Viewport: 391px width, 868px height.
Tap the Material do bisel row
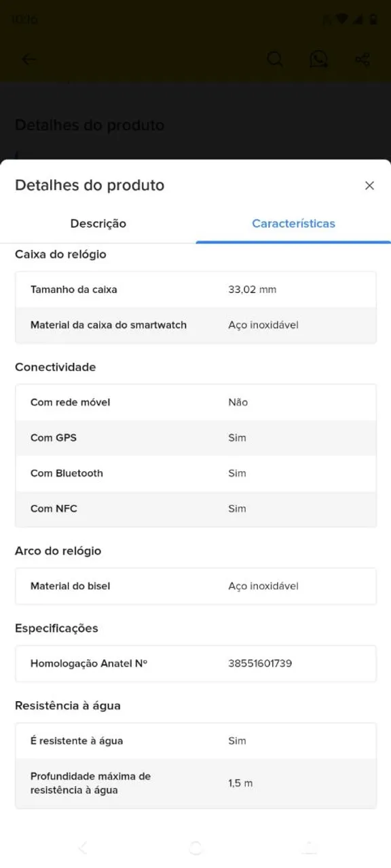pos(195,586)
